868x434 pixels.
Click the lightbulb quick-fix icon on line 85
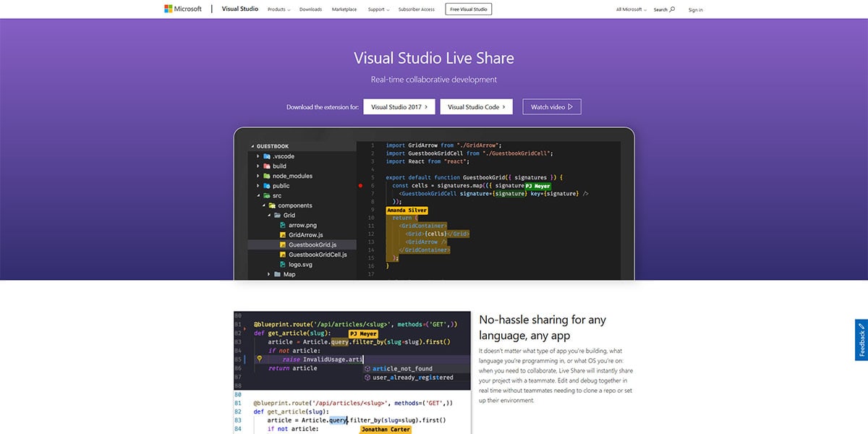coord(259,359)
